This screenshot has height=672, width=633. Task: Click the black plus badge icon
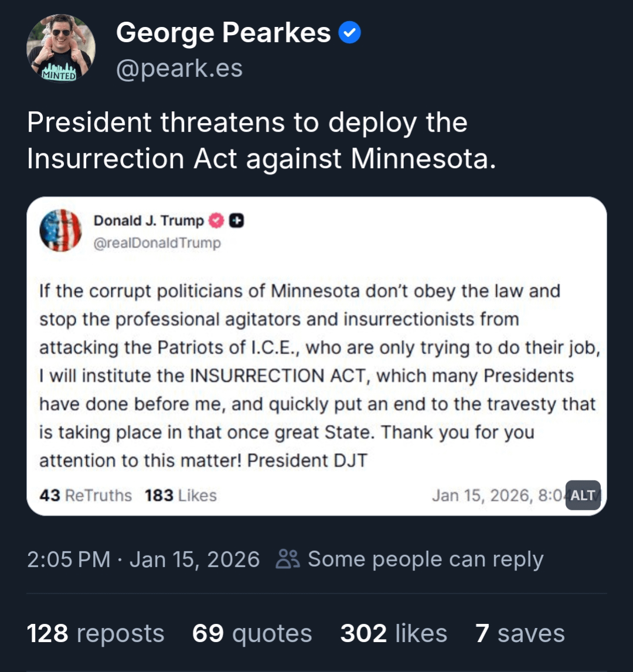tap(236, 221)
